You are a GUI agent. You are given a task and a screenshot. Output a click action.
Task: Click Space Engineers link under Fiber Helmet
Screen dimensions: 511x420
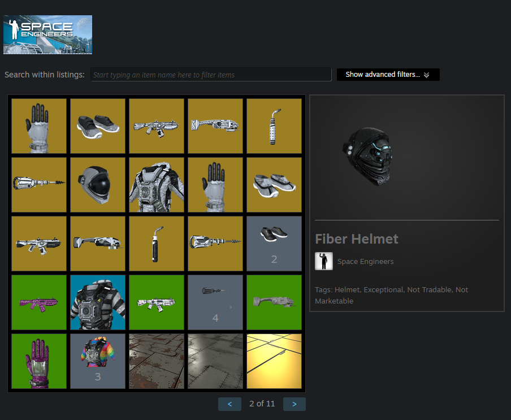pos(365,261)
